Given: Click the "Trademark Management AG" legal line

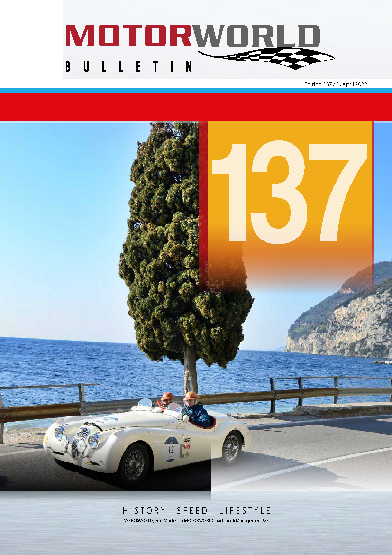Looking at the screenshot, I should click(196, 521).
